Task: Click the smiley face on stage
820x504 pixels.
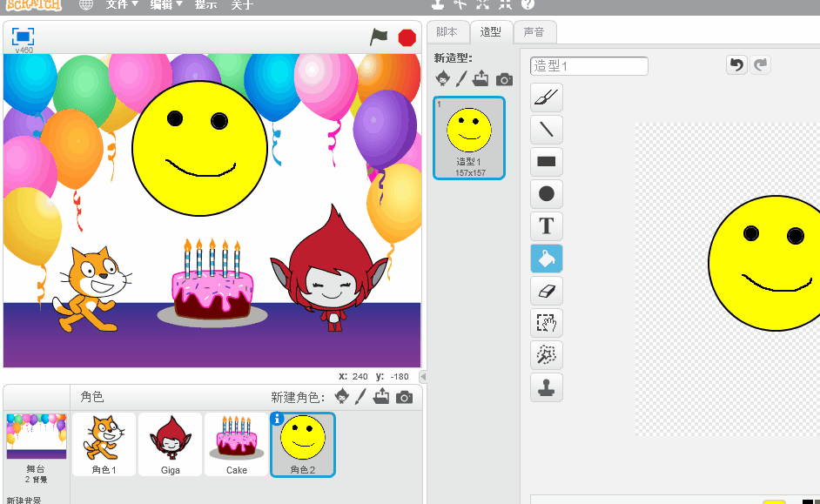Action: [x=199, y=148]
